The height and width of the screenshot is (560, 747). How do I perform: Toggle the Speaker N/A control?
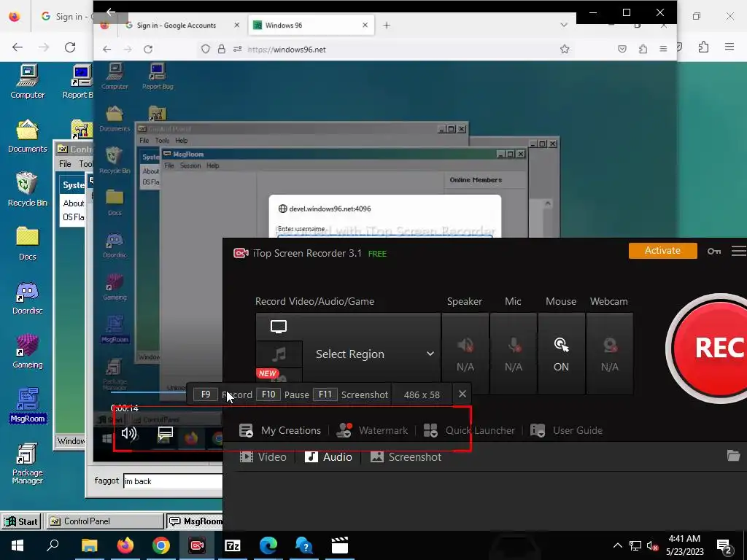(x=465, y=354)
